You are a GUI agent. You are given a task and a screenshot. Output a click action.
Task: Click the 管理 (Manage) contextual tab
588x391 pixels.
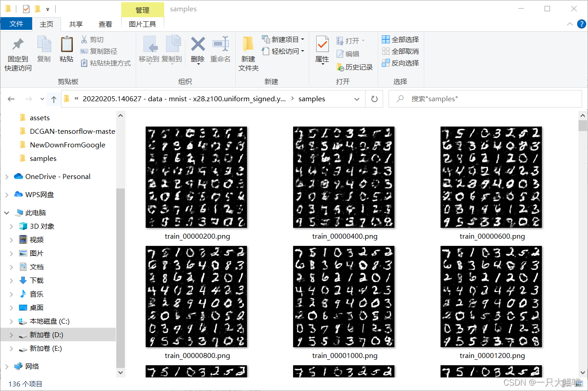(x=142, y=9)
